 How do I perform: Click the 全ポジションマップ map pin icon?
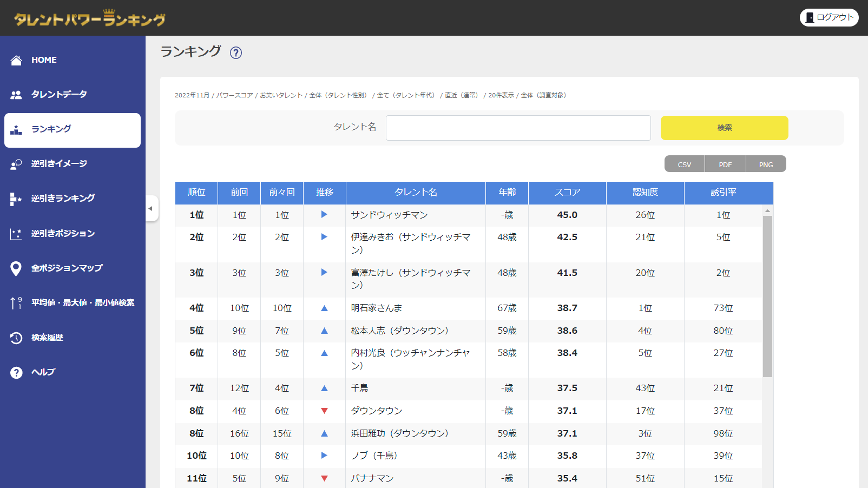(16, 268)
